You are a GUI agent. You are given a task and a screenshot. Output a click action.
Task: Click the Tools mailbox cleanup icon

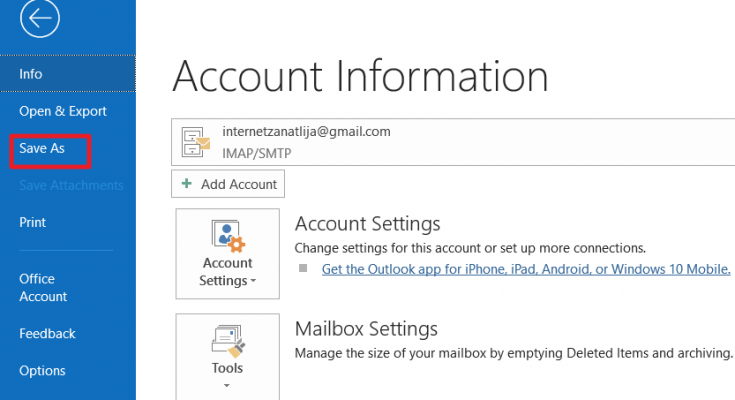tap(228, 341)
